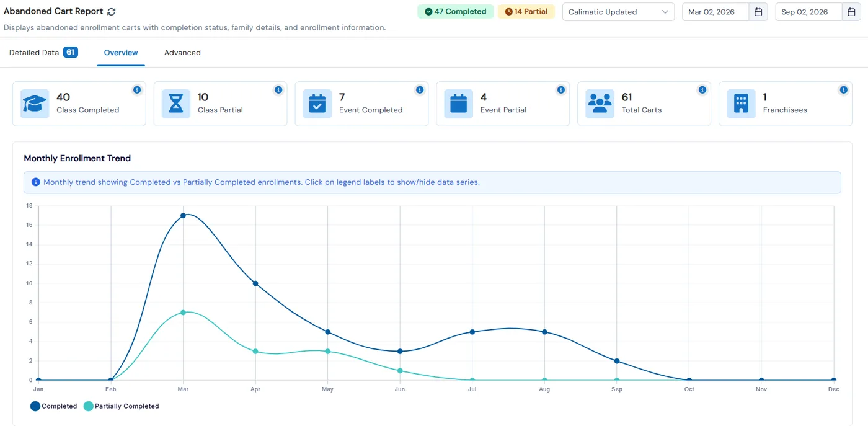Click the clock icon in the 14 Partial badge
This screenshot has width=868, height=426.
click(509, 12)
